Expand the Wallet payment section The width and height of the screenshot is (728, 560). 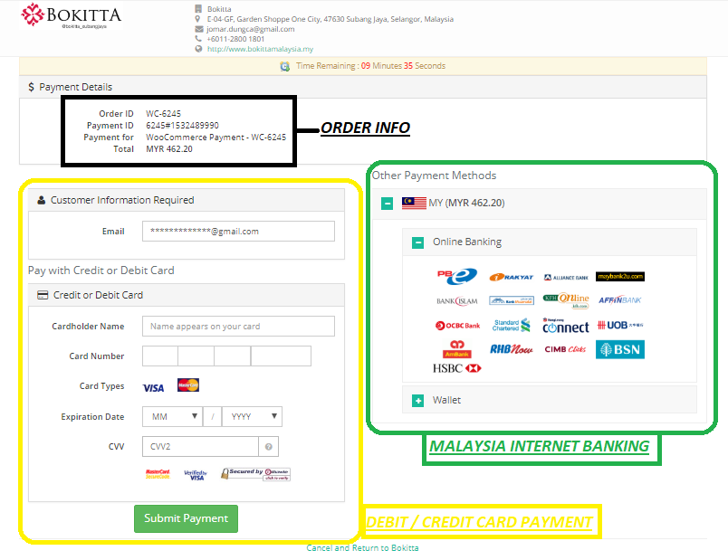click(417, 401)
